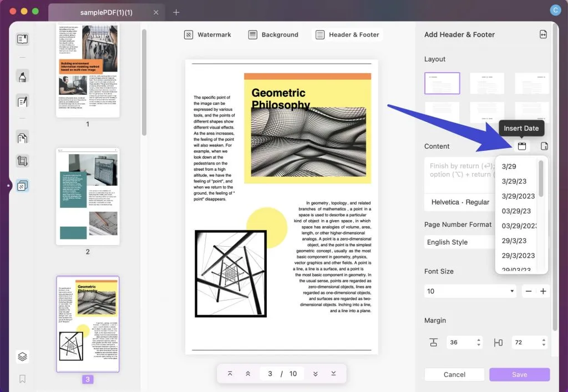This screenshot has height=392, width=568.
Task: Click the Layers icon in bottom sidebar
Action: point(23,357)
